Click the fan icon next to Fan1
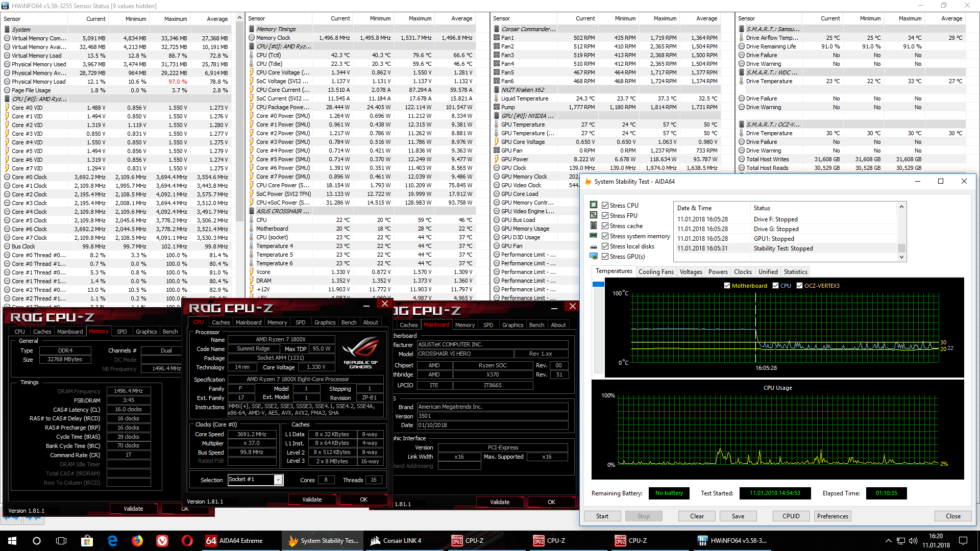The width and height of the screenshot is (980, 551). click(497, 38)
